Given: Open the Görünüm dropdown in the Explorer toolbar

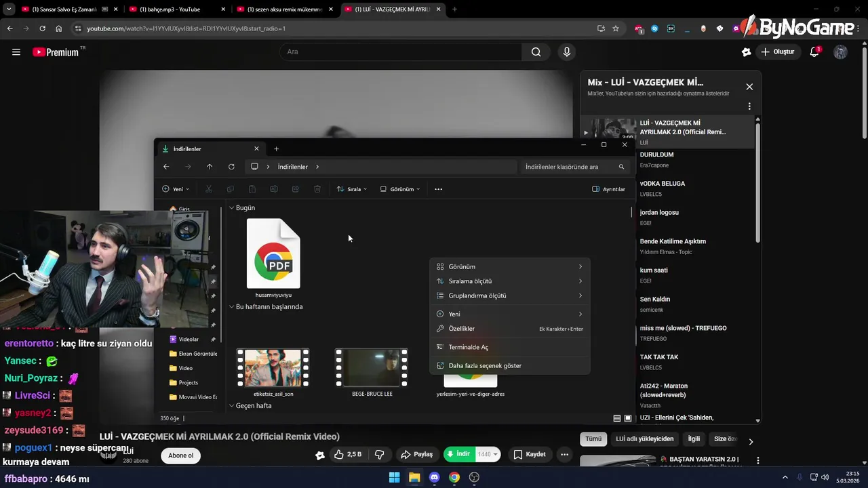Looking at the screenshot, I should pyautogui.click(x=400, y=189).
